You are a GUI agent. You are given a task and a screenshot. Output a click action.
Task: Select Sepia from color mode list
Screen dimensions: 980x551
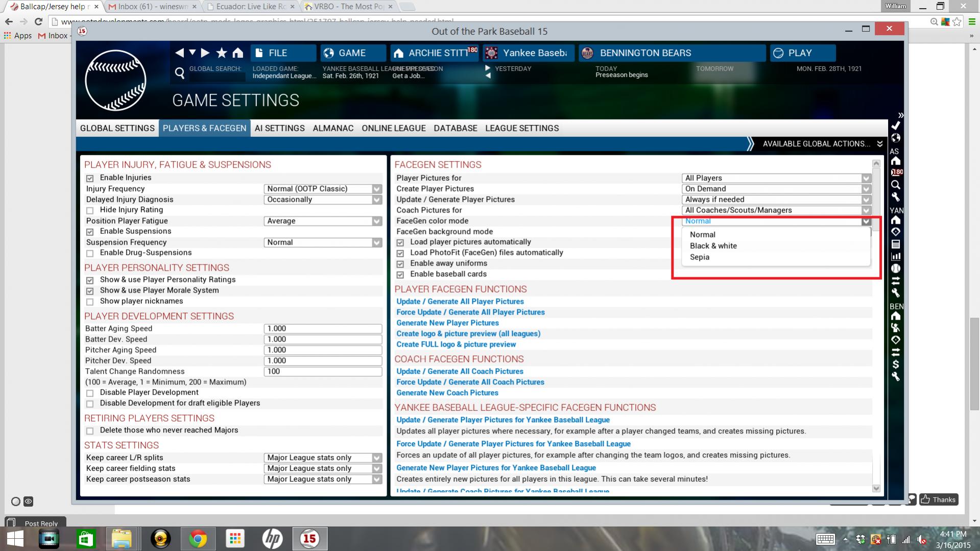699,257
